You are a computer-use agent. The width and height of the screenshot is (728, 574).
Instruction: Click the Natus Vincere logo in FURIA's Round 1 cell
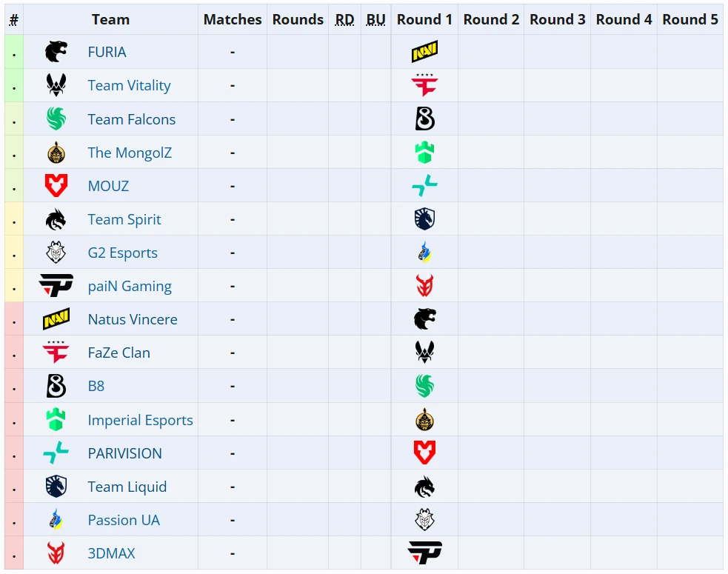[x=424, y=52]
